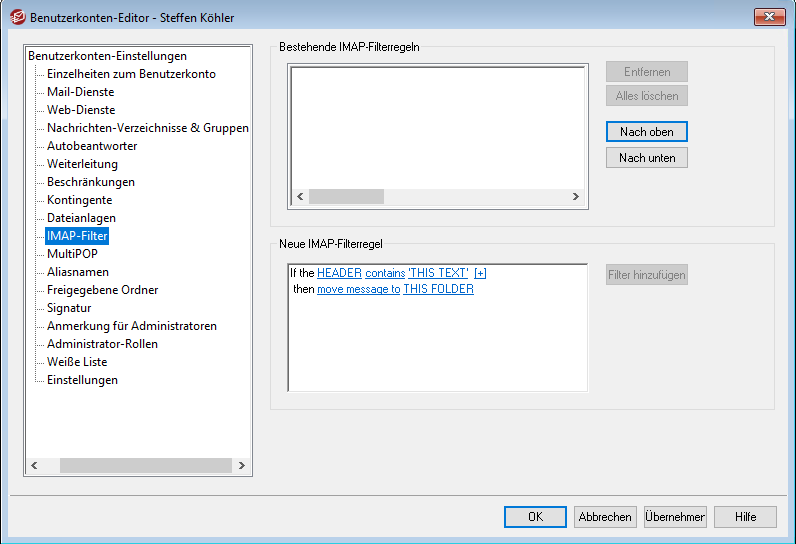Edit the 'THIS TEXT' rule value

coord(438,273)
